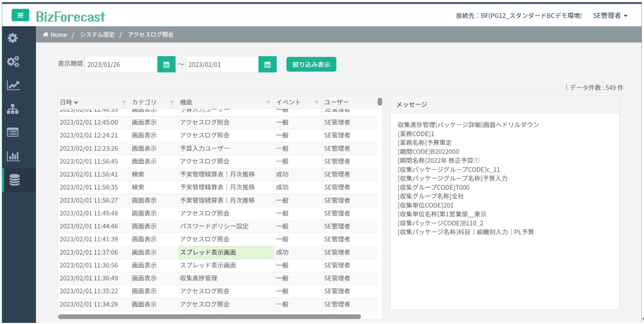
Task: Open calendar picker for end date
Action: coord(267,64)
